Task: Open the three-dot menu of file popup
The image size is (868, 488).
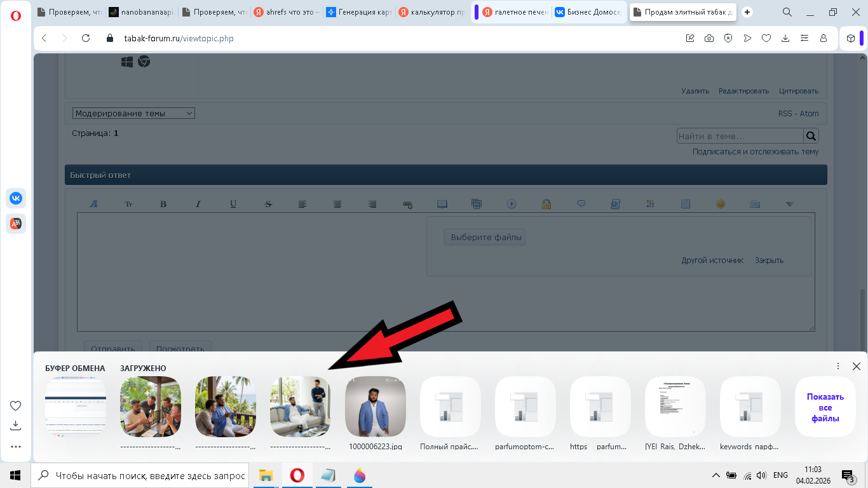Action: click(x=838, y=367)
